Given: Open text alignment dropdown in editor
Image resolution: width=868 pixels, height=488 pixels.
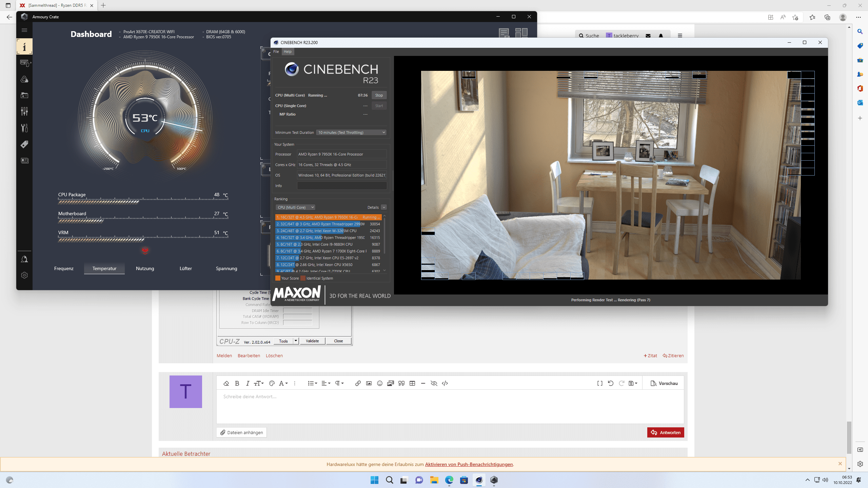Looking at the screenshot, I should tap(326, 383).
